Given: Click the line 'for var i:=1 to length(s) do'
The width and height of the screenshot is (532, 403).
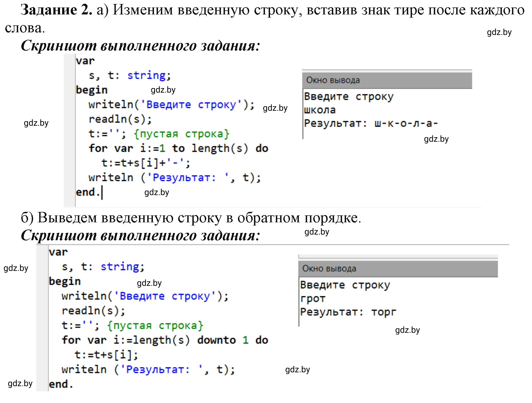Looking at the screenshot, I should (178, 148).
